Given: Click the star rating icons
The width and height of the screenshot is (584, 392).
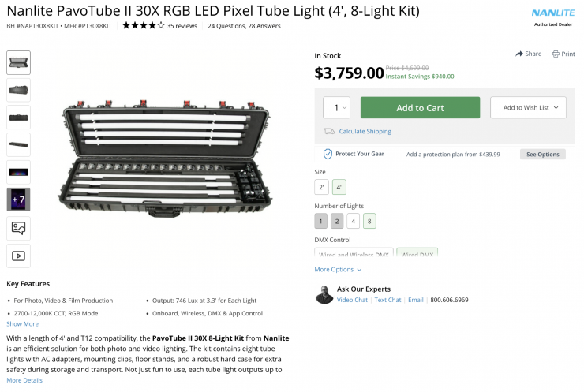Looking at the screenshot, I should pyautogui.click(x=143, y=25).
